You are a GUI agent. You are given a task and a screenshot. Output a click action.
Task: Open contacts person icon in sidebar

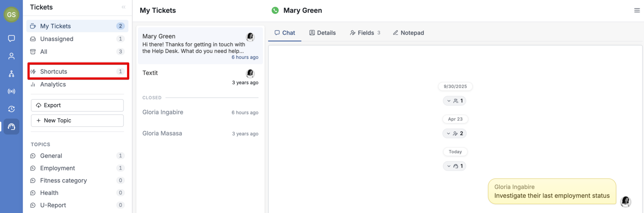[11, 56]
